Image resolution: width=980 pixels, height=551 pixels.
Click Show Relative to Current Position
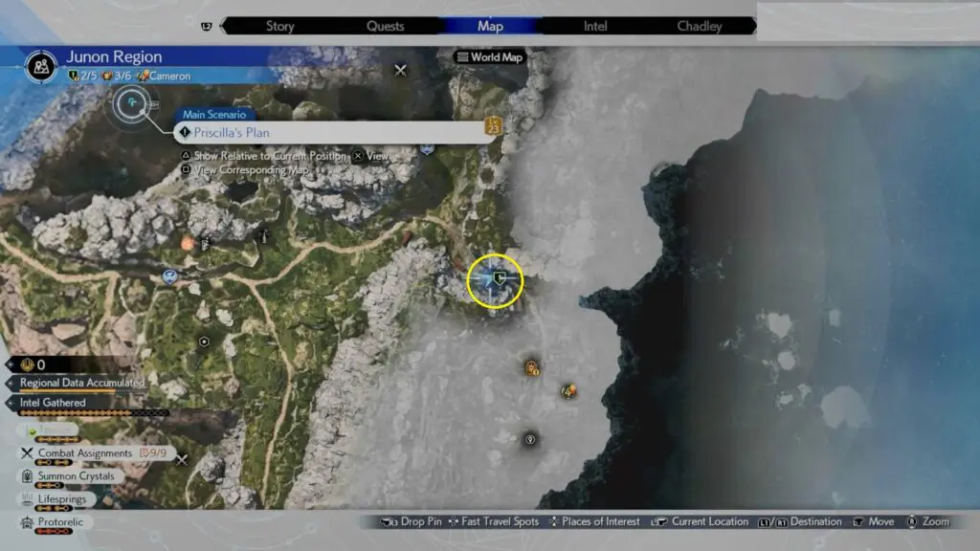coord(261,156)
